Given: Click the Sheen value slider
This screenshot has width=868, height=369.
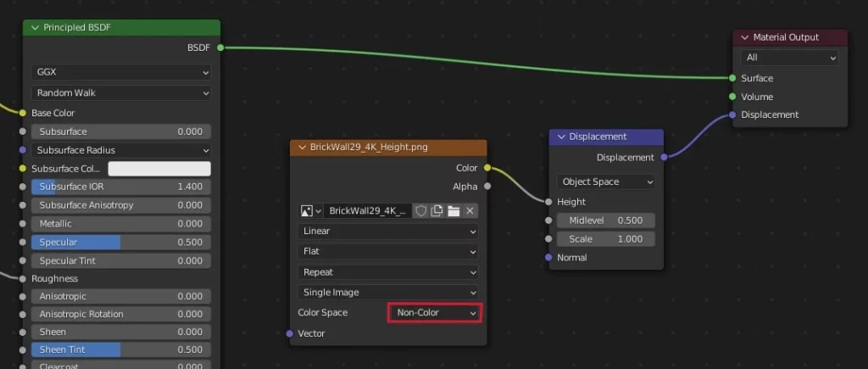Looking at the screenshot, I should (121, 332).
